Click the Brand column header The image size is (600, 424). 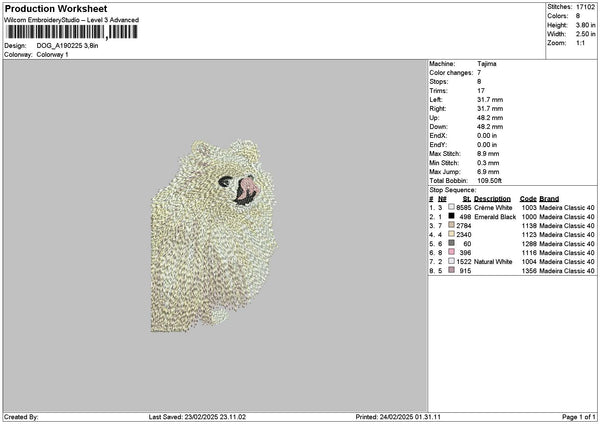(x=551, y=198)
